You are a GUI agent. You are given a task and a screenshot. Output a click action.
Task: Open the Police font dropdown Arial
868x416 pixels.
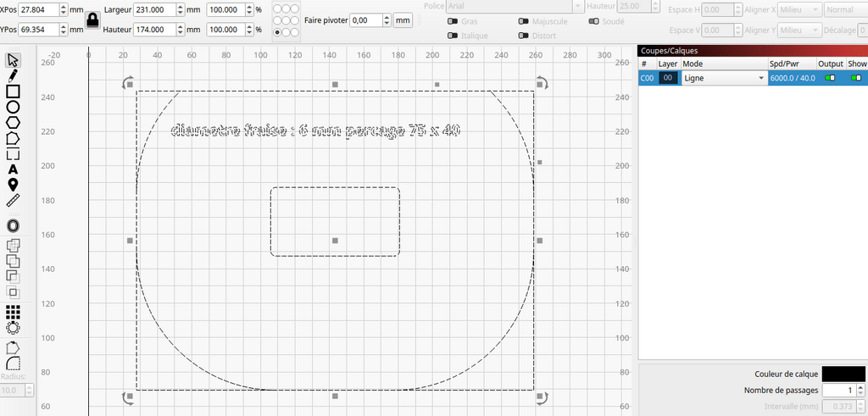[x=515, y=6]
